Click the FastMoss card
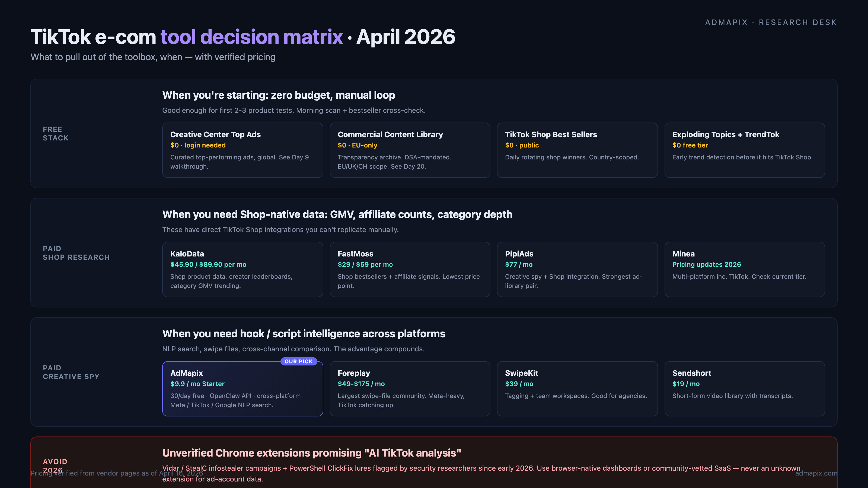Viewport: 868px width, 488px height. tap(409, 269)
